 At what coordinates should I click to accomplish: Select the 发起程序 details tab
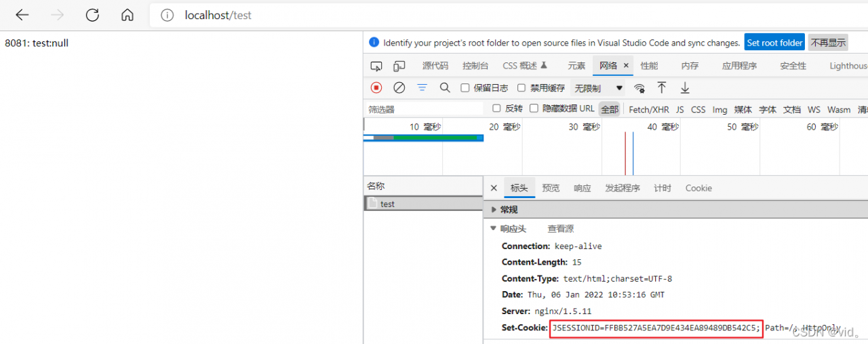coord(622,188)
